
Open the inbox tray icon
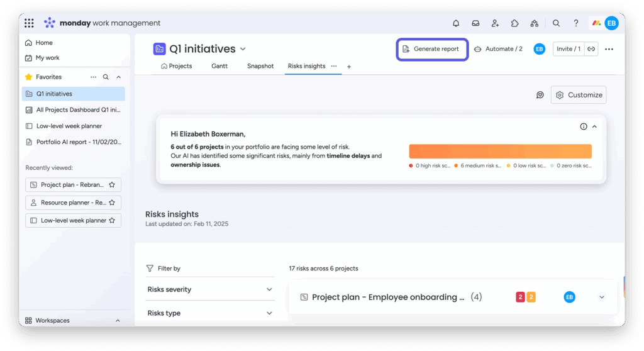coord(475,23)
